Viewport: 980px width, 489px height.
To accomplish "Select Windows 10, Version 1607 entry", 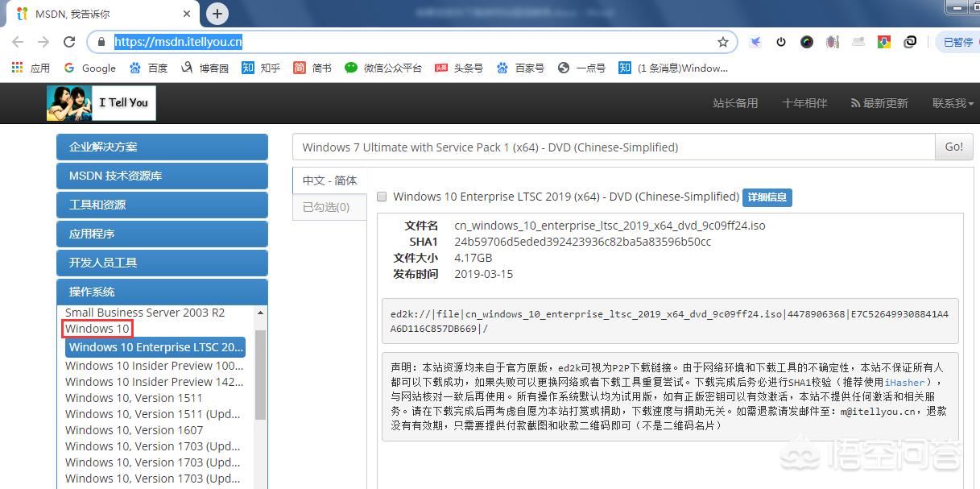I will point(134,430).
